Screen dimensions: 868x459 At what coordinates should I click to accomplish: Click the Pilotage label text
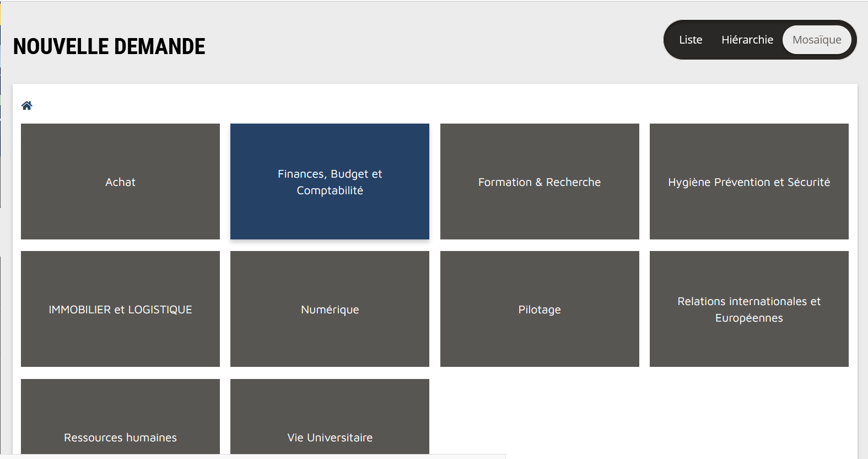tap(539, 309)
